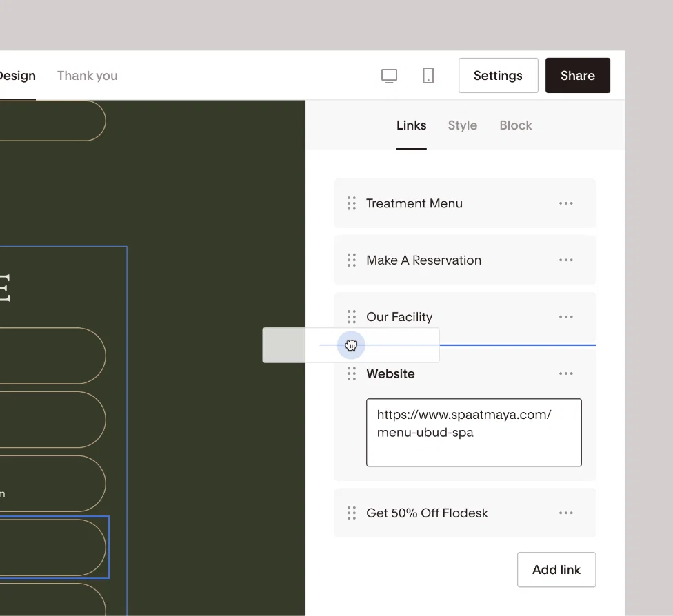Open more options for Get 50% Off Flodesk

pyautogui.click(x=565, y=513)
